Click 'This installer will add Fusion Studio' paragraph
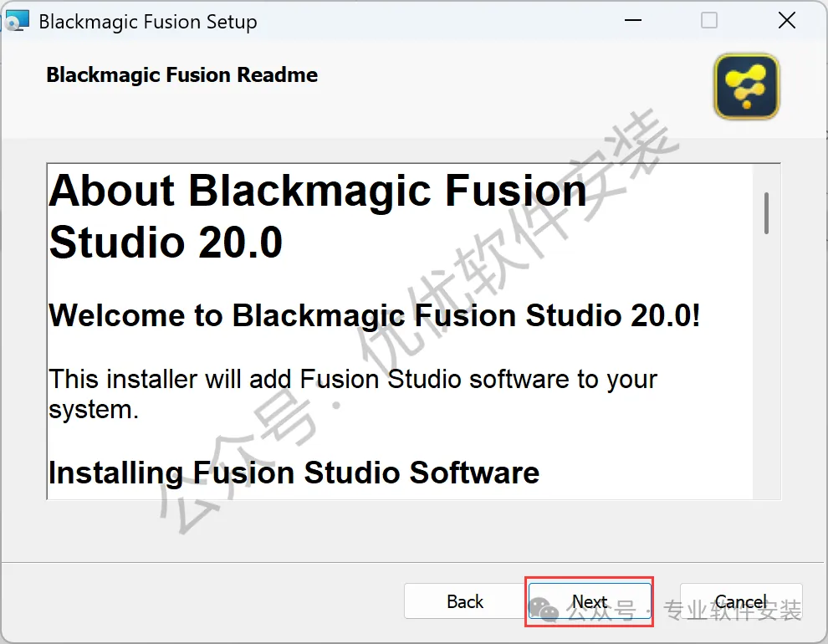The height and width of the screenshot is (644, 828). [x=353, y=394]
